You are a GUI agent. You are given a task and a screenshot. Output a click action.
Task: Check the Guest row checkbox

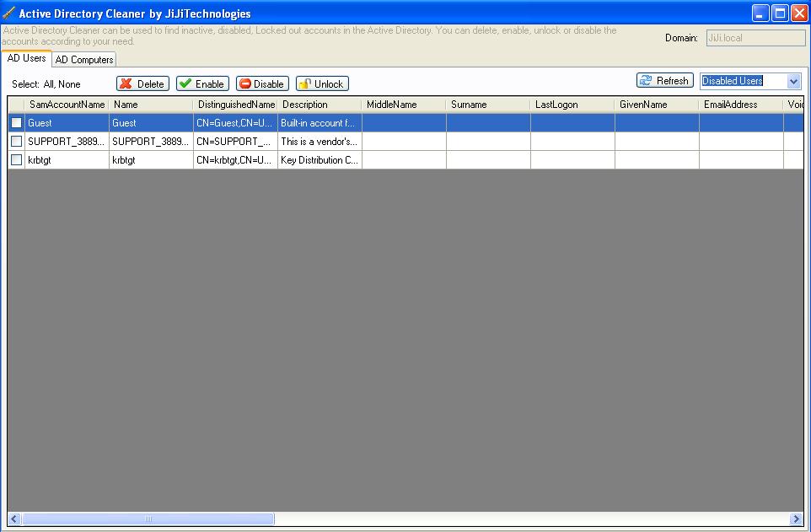pyautogui.click(x=14, y=122)
